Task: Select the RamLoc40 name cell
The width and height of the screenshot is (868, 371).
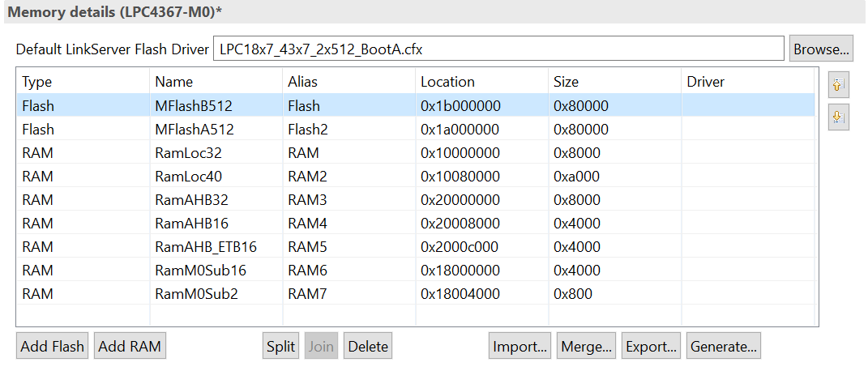Action: 216,177
